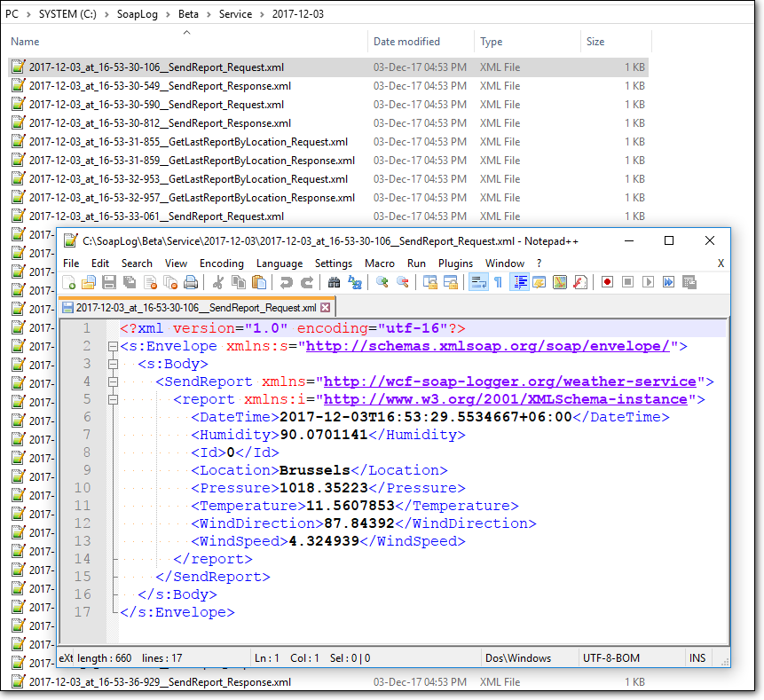Toggle Show all characters pilcrow icon
This screenshot has height=700, width=764.
pos(498,283)
